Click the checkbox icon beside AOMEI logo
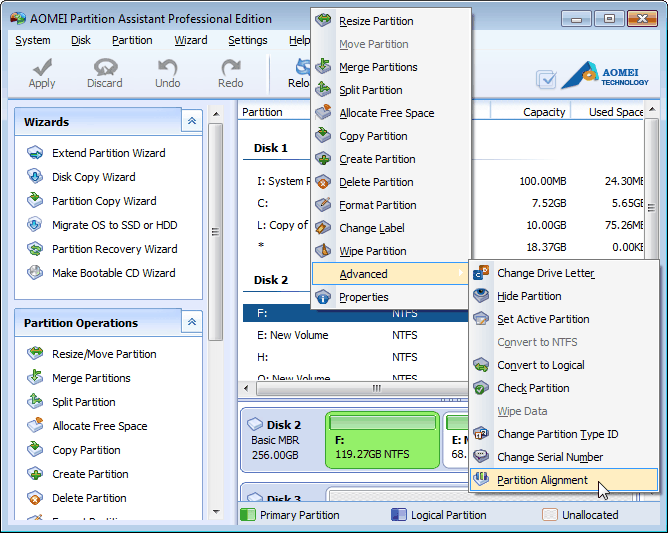Screen dimensions: 668x533 coord(546,79)
